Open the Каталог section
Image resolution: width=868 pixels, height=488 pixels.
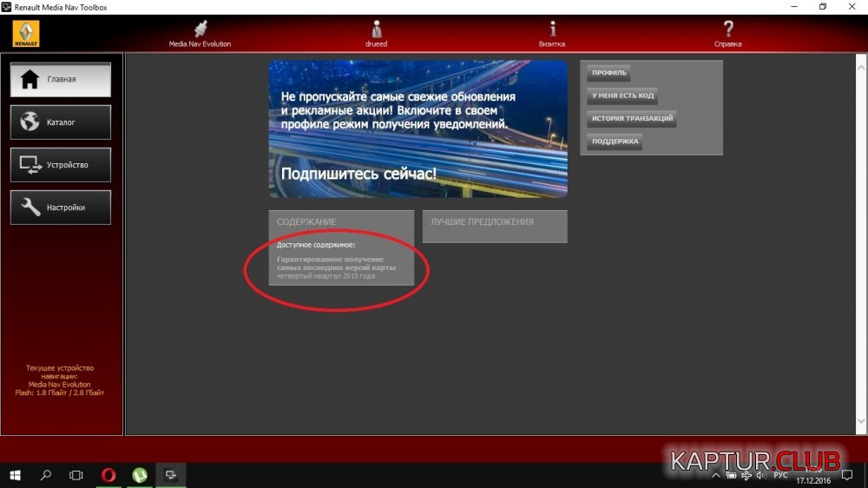pyautogui.click(x=61, y=122)
